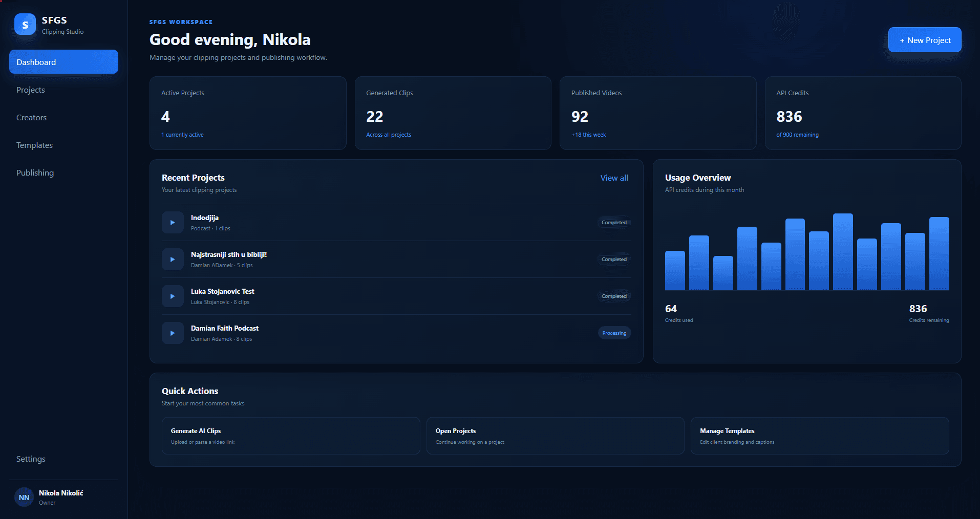Click the 'SFGS WORKSPACE' label
Image resolution: width=980 pixels, height=519 pixels.
[x=181, y=22]
